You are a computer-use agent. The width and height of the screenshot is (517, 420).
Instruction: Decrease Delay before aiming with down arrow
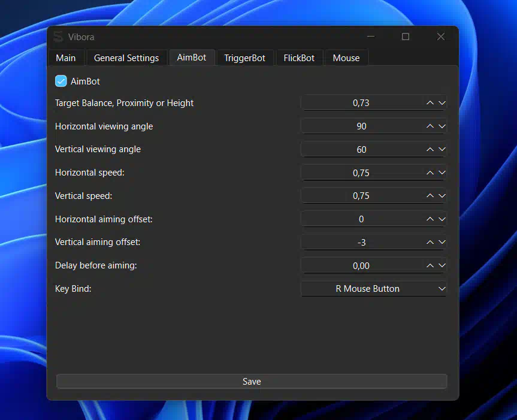(442, 265)
